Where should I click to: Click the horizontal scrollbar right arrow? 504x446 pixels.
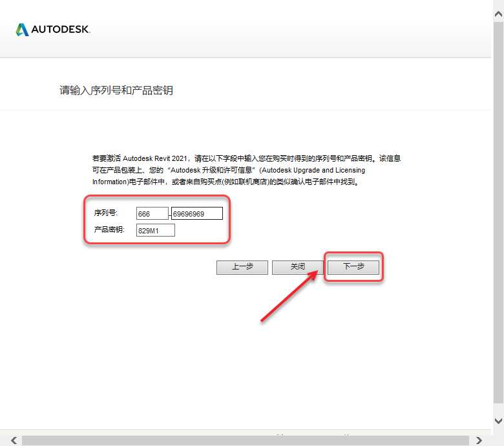479,440
